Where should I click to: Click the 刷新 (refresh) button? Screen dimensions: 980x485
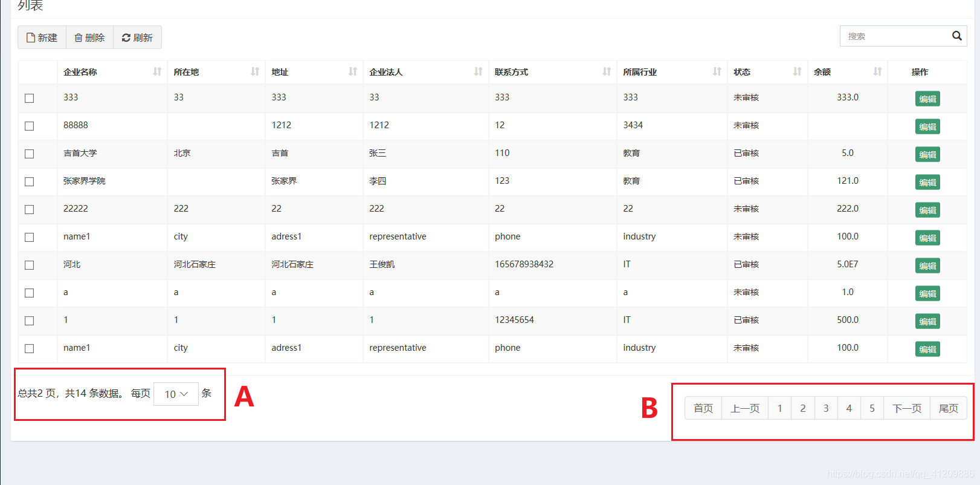point(137,37)
